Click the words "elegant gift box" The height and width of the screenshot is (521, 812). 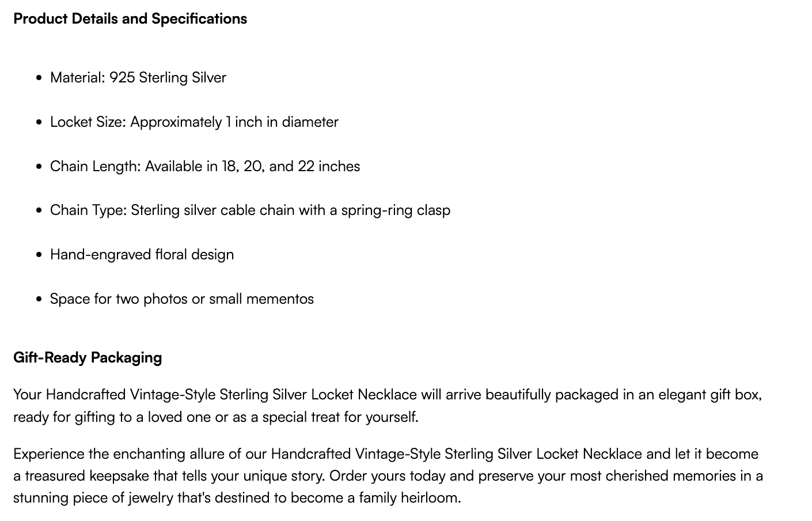(709, 395)
